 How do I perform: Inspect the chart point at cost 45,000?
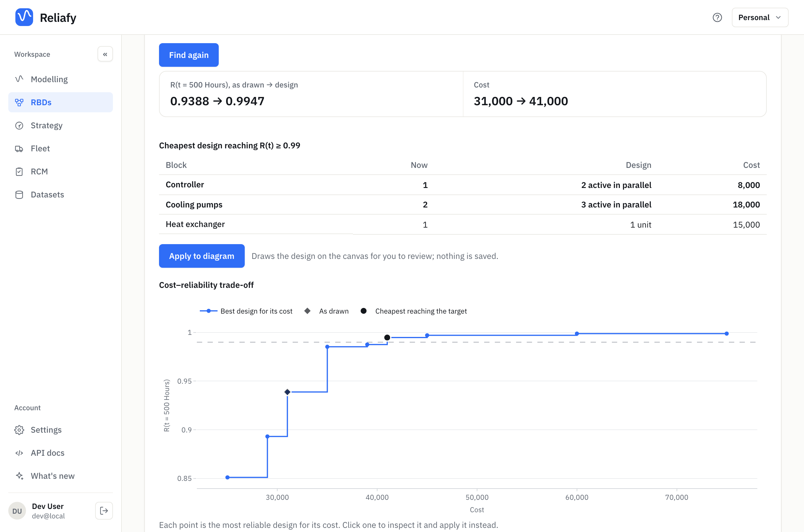click(427, 335)
